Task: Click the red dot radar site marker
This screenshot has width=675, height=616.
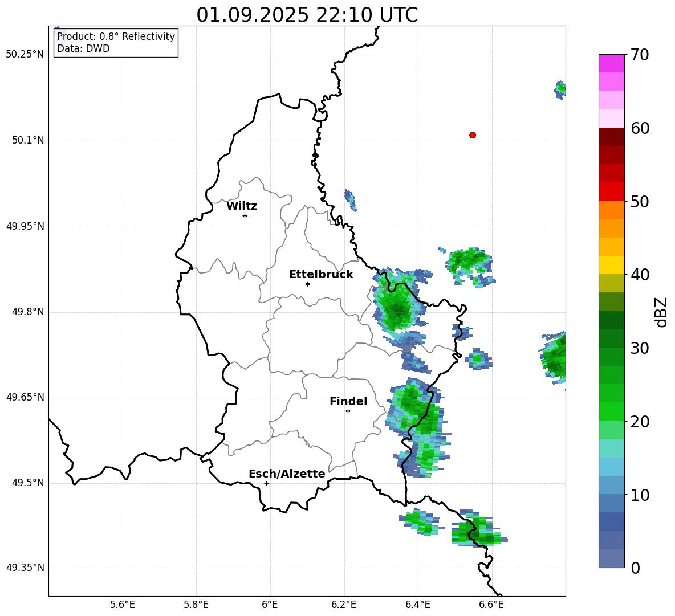Action: [x=472, y=135]
